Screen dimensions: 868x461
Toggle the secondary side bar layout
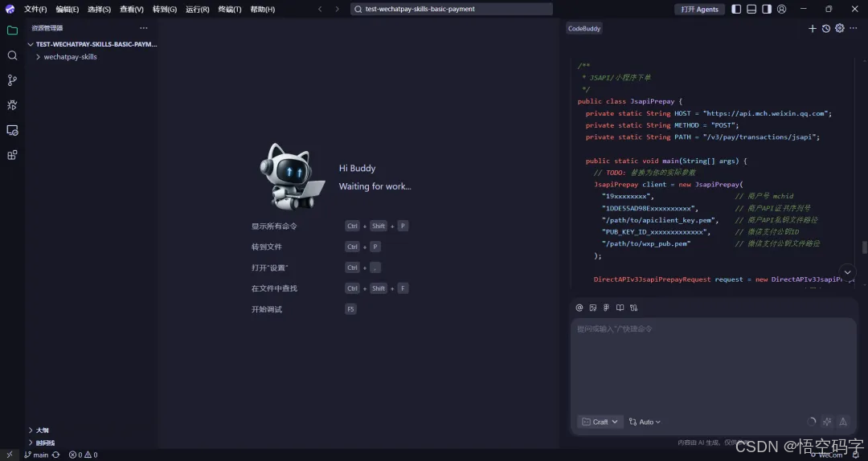[x=767, y=9]
